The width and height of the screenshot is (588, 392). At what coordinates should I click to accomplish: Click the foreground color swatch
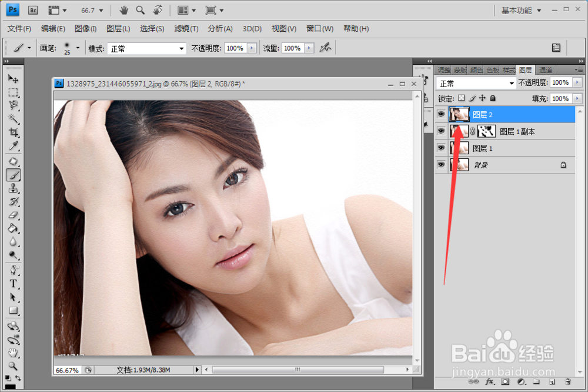[x=11, y=387]
